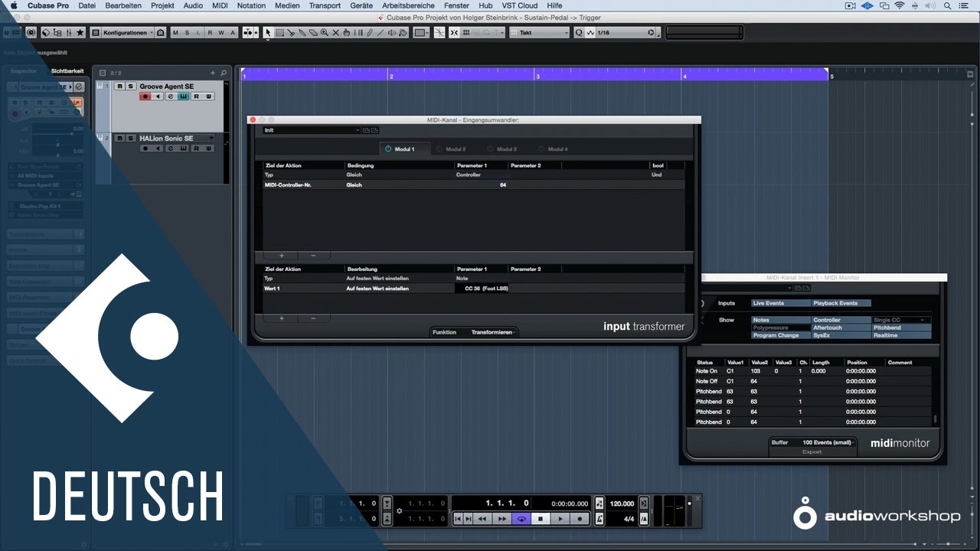980x551 pixels.
Task: Click the tempo value 120.000
Action: point(622,504)
